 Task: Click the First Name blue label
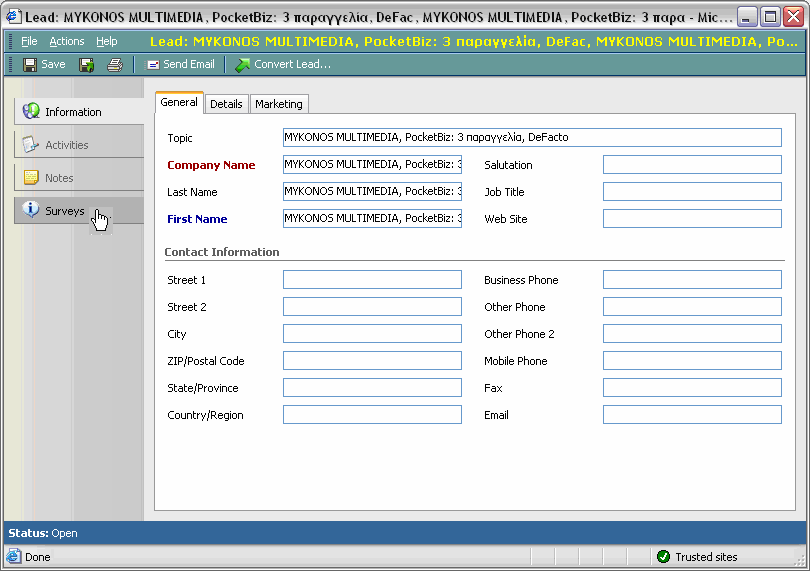197,219
